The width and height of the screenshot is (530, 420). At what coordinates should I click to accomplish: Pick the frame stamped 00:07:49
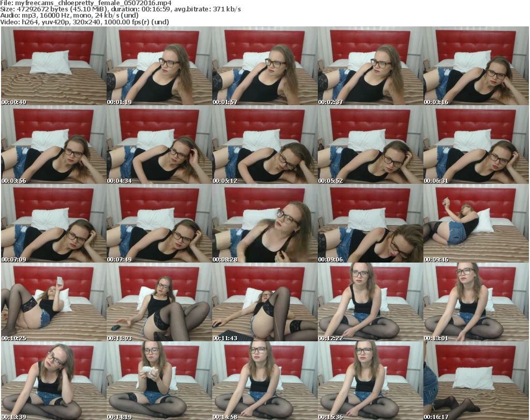(x=159, y=224)
